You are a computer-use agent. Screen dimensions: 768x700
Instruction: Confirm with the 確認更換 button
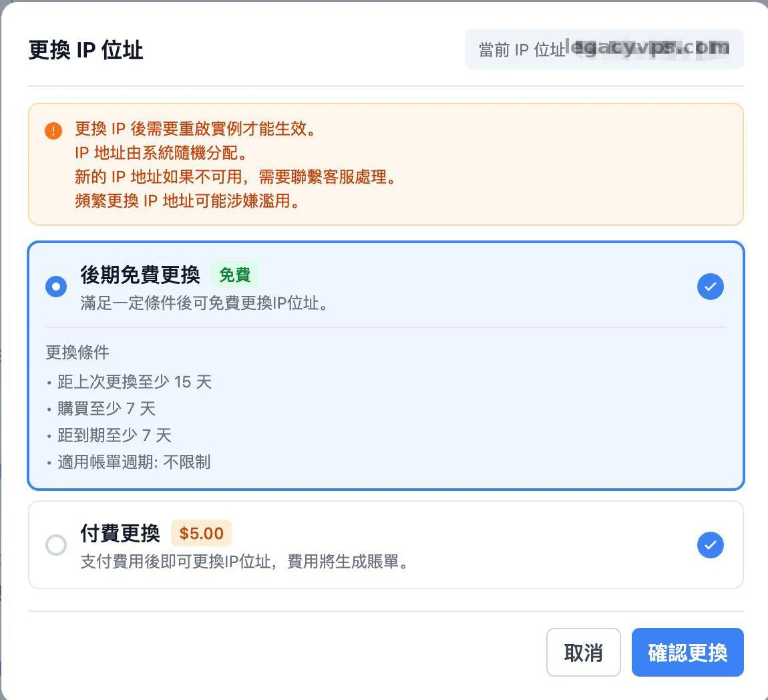click(687, 653)
